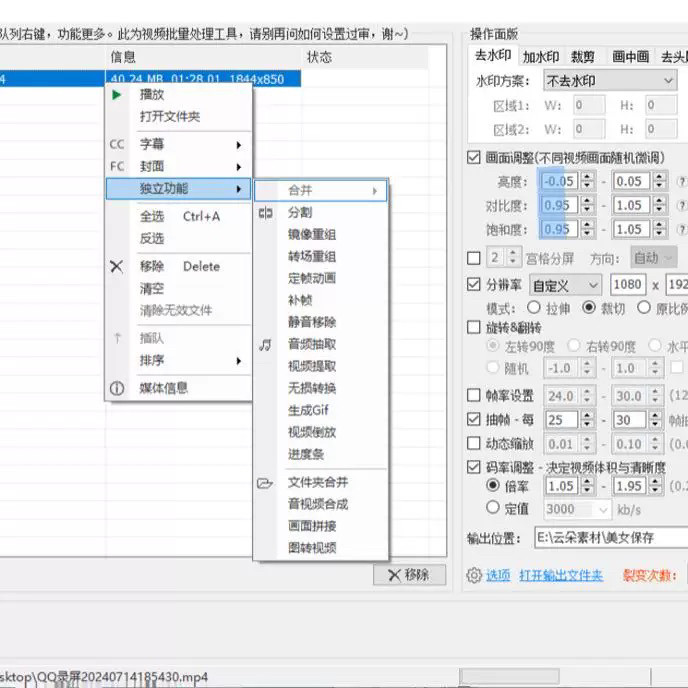Select 定帧动画 in the submenu
Image resolution: width=688 pixels, height=688 pixels.
(312, 279)
